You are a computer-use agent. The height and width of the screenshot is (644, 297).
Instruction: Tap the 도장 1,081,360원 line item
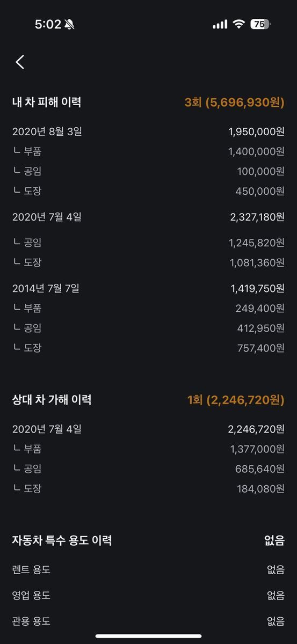coord(148,262)
